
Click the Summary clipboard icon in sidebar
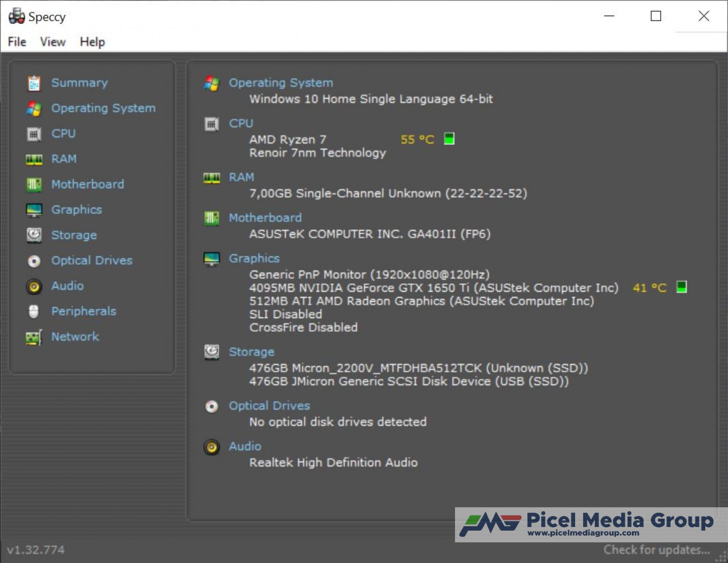click(34, 83)
